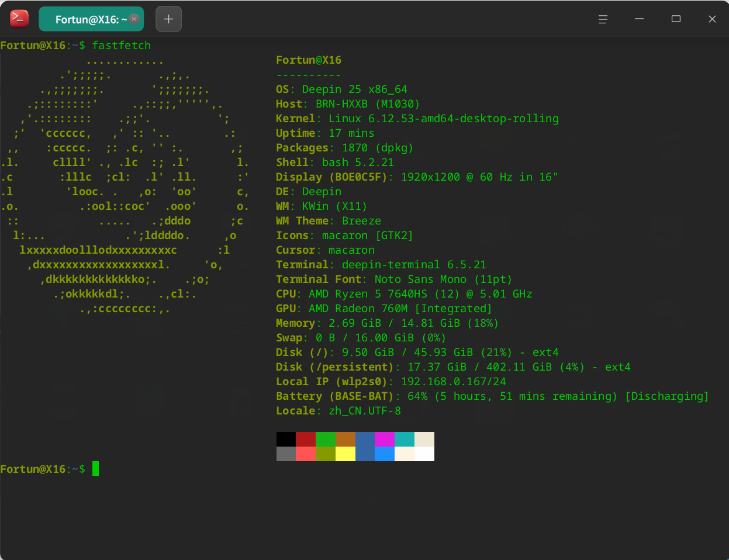Click the 'OS: Deepin 25 x86_64' line
This screenshot has height=560, width=729.
pyautogui.click(x=341, y=89)
